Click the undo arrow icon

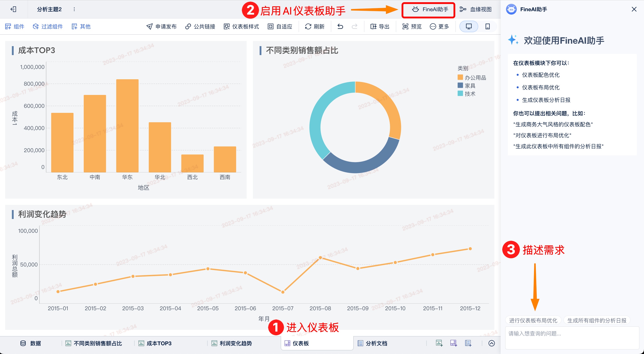tap(340, 26)
